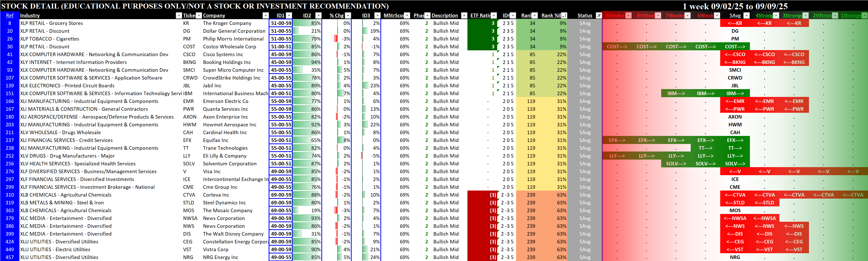Expand the Ticker filter dropdown
Image resolution: width=868 pixels, height=261 pixels.
click(x=199, y=15)
